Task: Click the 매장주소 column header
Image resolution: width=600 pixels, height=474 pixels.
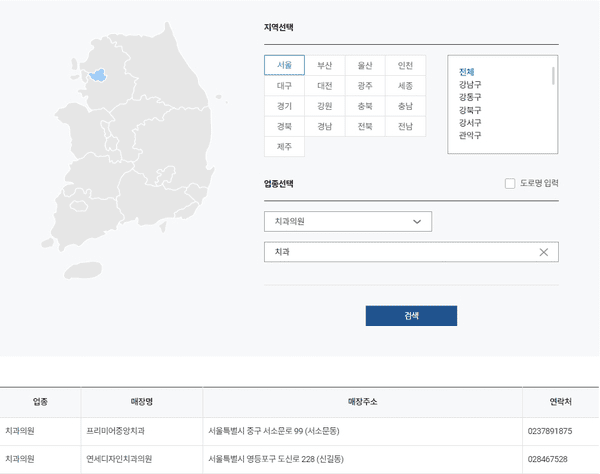Action: pos(362,402)
